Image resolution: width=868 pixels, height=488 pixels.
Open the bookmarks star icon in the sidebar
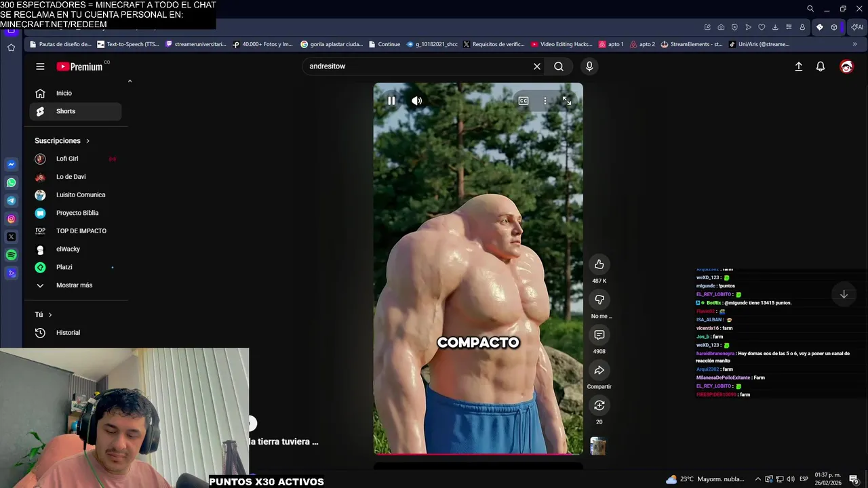12,47
